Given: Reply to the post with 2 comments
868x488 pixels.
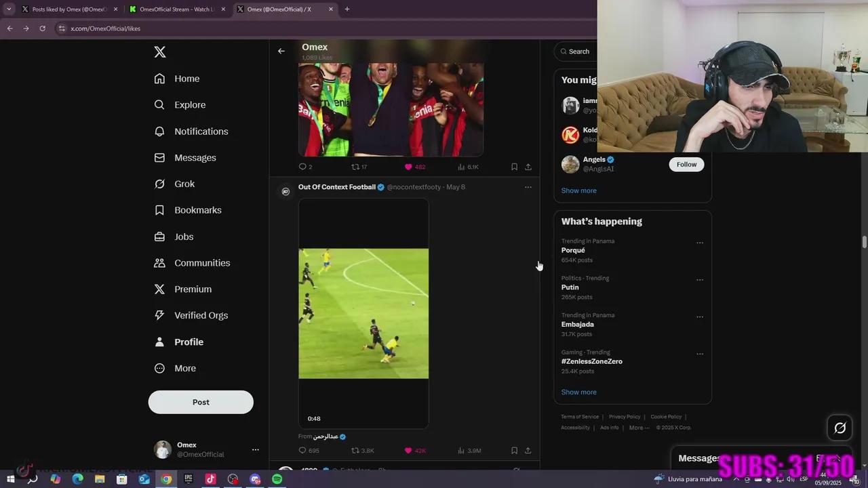Looking at the screenshot, I should click(x=305, y=167).
